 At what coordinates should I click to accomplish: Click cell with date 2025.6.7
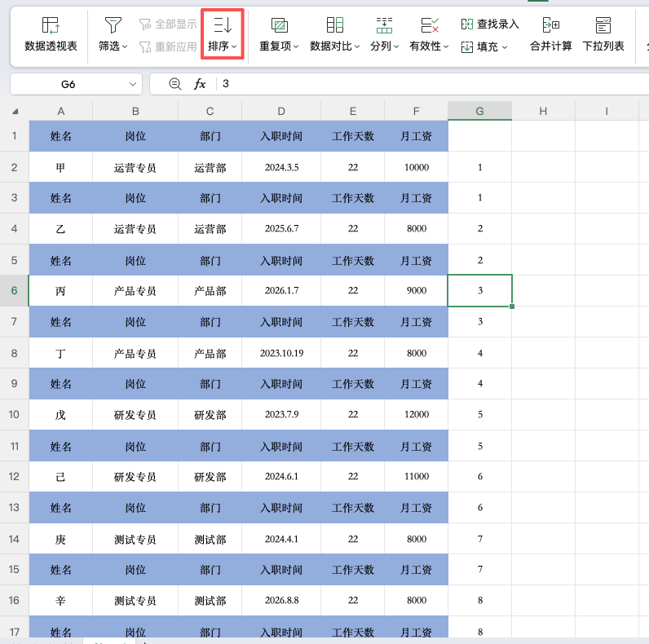point(281,228)
